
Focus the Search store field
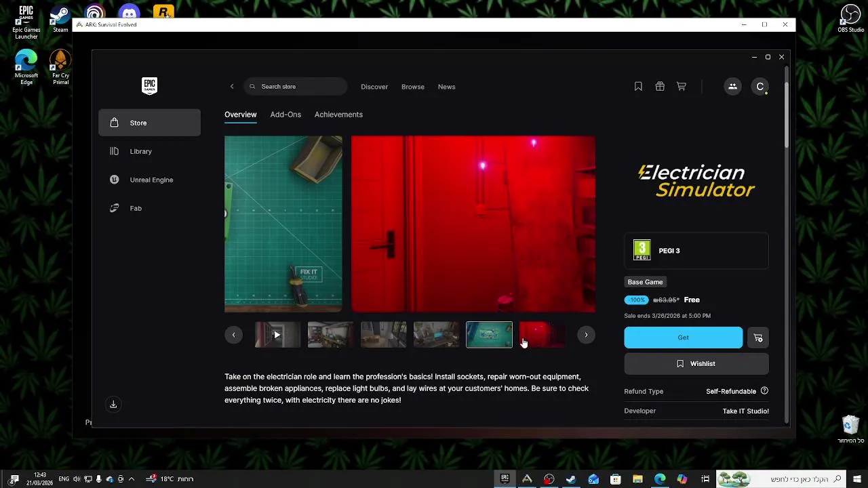(296, 87)
